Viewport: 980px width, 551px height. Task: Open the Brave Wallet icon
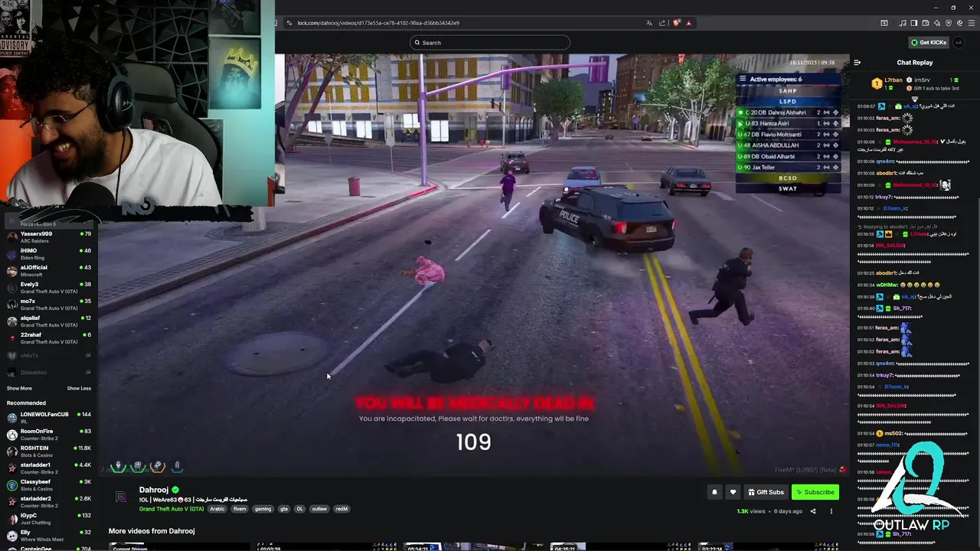(926, 23)
